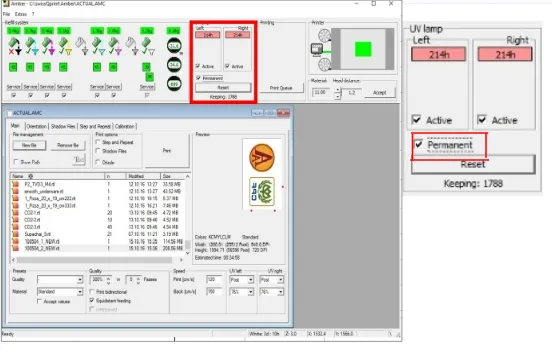Click the Back speed input field

click(214, 292)
